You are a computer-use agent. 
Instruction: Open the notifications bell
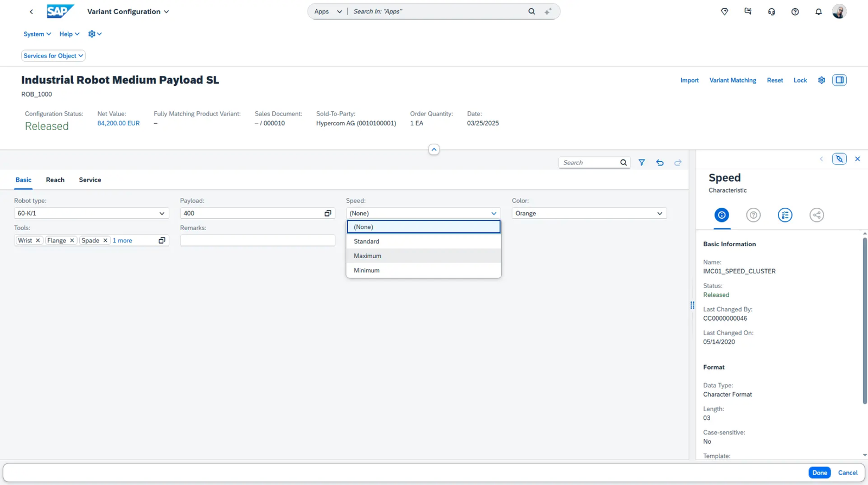pos(818,11)
